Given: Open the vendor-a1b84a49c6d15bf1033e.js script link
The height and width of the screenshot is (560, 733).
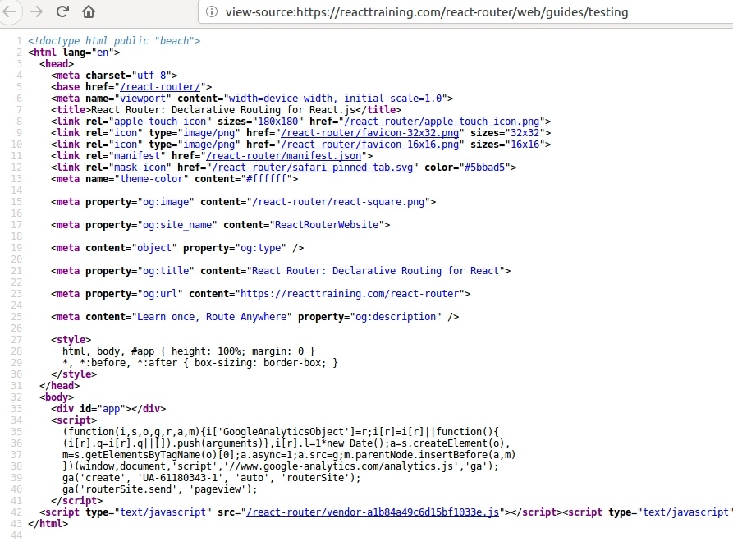Looking at the screenshot, I should (x=373, y=512).
